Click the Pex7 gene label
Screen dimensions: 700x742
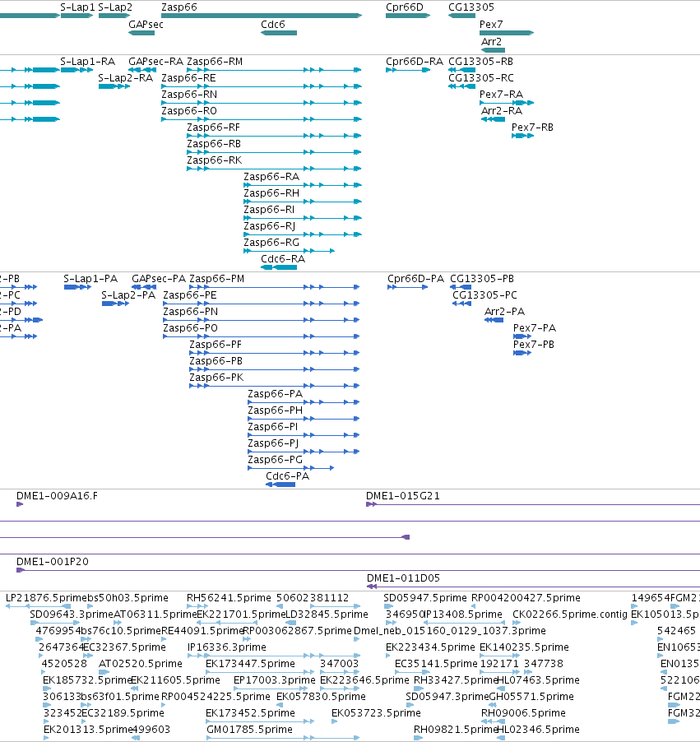(491, 24)
